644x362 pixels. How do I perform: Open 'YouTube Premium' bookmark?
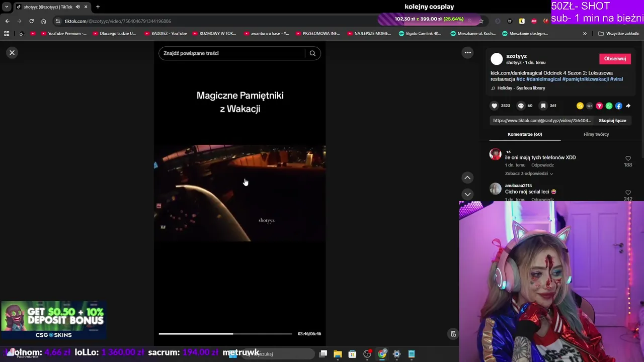[x=63, y=34]
